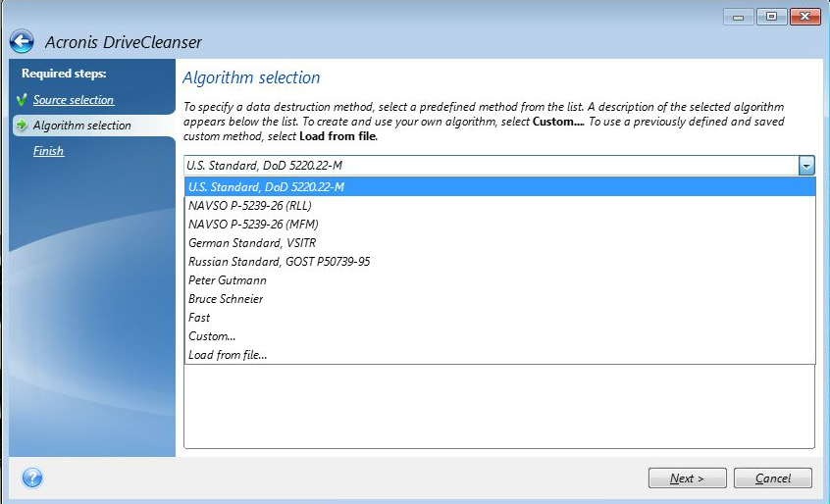The height and width of the screenshot is (504, 830).
Task: Click the Acronis DriveCleanser title
Action: (x=124, y=42)
